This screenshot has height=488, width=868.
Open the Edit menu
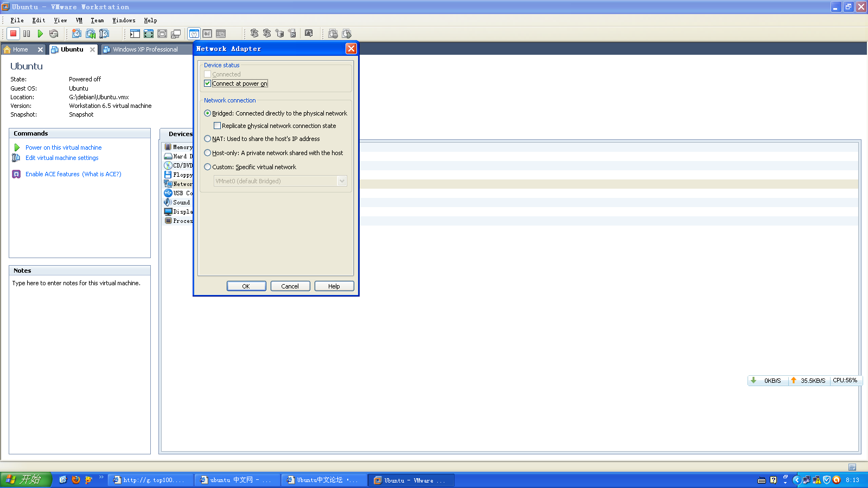click(x=39, y=21)
